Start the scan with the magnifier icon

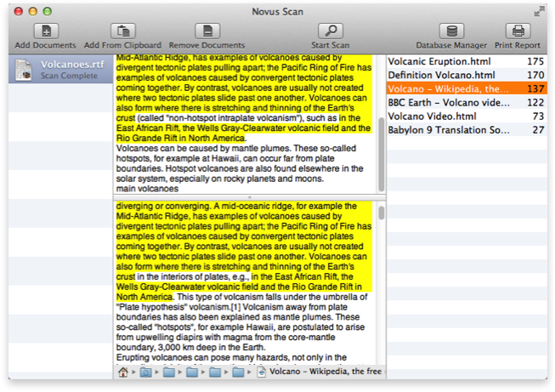(x=331, y=31)
